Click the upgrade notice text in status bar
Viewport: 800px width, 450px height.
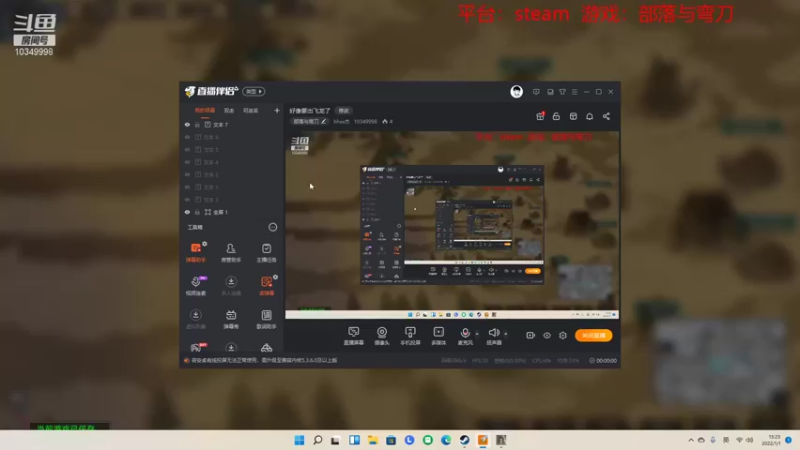click(264, 360)
